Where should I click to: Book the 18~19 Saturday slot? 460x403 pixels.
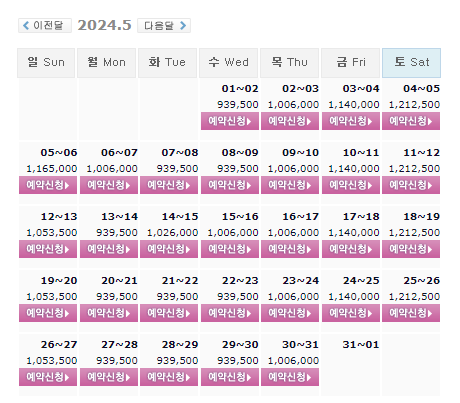pyautogui.click(x=411, y=249)
